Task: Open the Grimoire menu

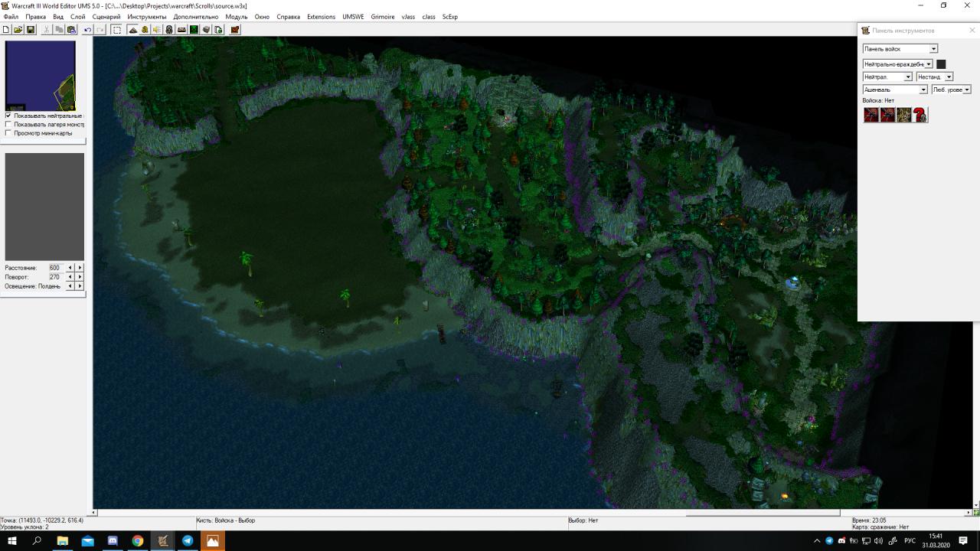Action: [x=383, y=17]
